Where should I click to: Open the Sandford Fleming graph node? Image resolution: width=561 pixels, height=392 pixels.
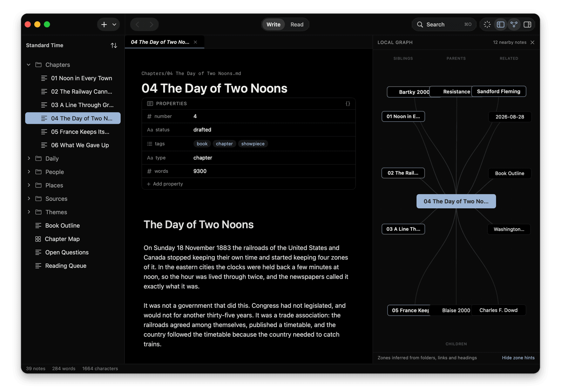(x=499, y=92)
